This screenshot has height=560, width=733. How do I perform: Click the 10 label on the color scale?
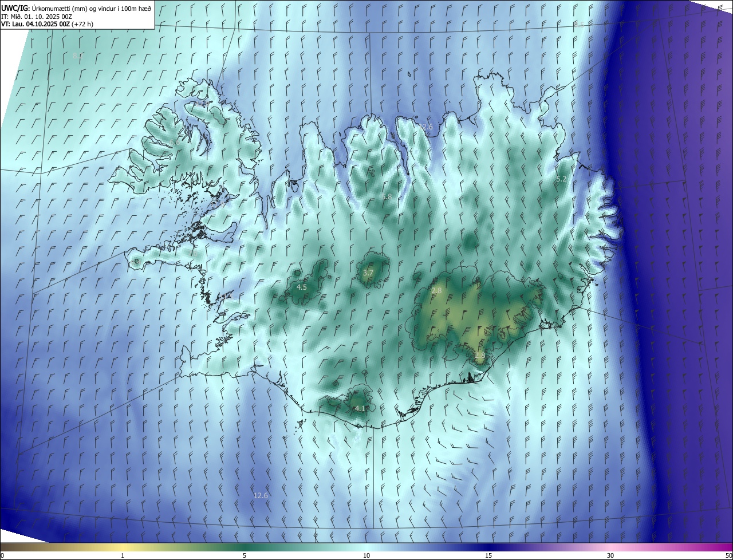point(366,555)
